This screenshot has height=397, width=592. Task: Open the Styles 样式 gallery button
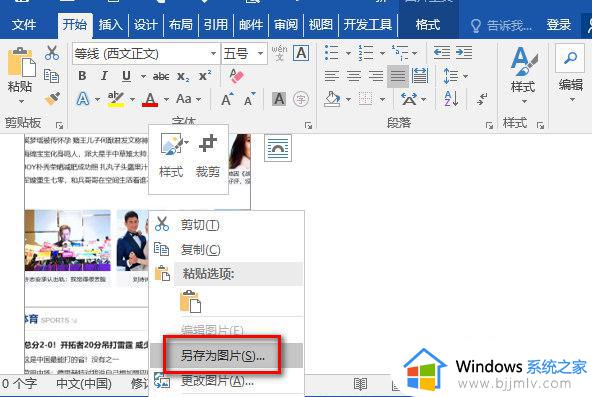pos(523,75)
